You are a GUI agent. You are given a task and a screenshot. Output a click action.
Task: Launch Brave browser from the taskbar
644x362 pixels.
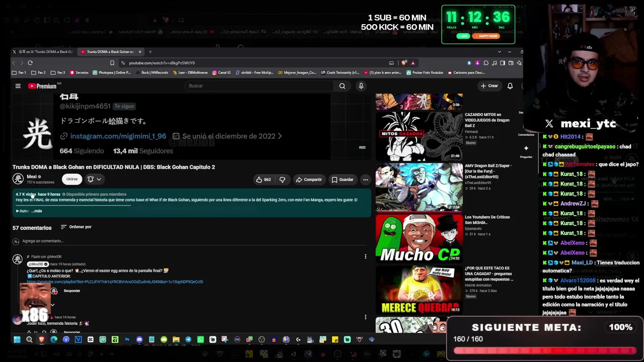(x=42, y=339)
